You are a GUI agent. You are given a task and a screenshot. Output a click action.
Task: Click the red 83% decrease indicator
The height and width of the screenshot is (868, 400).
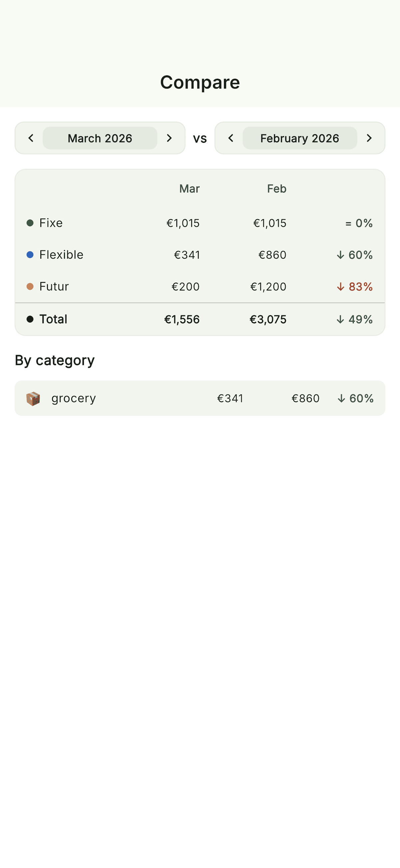354,286
